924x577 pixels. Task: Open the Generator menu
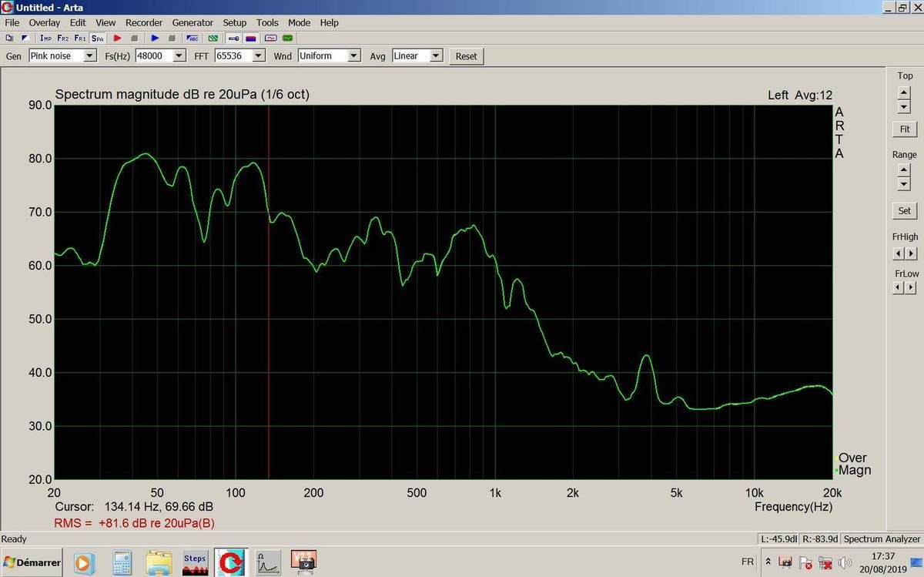(x=192, y=22)
